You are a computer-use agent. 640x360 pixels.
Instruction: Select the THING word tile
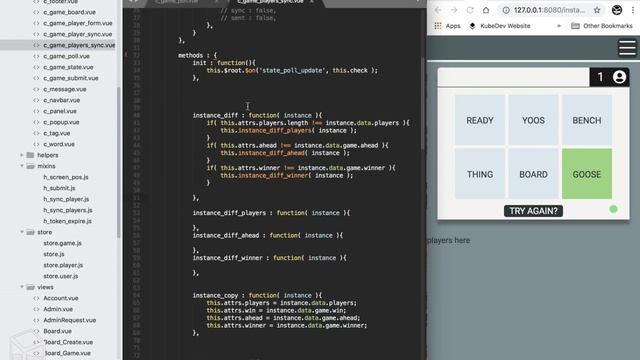(x=480, y=174)
